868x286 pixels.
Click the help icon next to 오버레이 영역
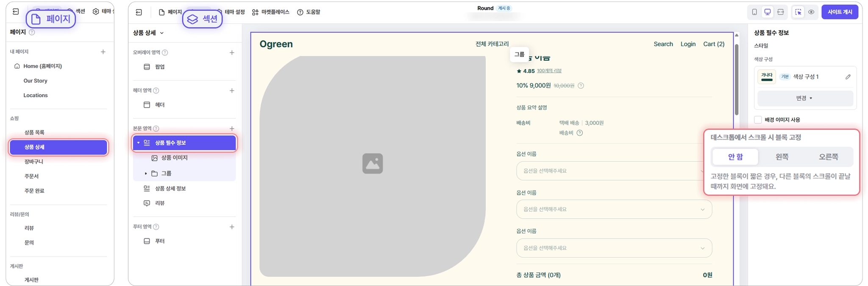coord(165,53)
